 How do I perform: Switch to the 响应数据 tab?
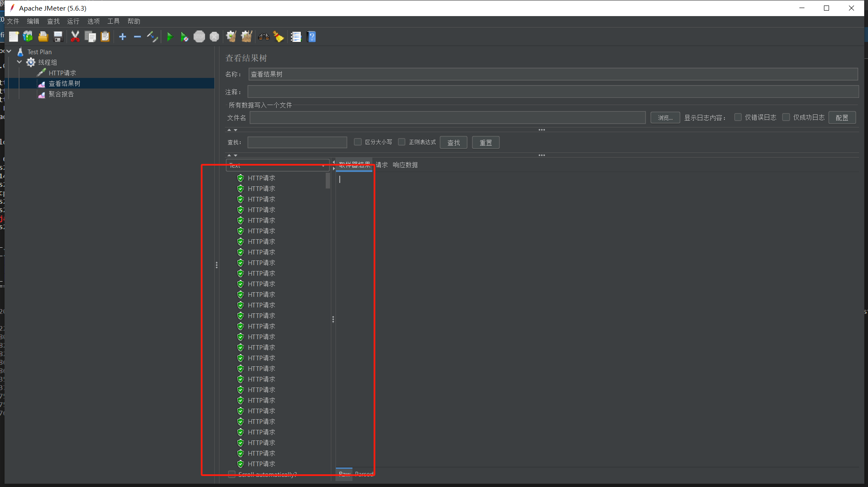point(405,165)
